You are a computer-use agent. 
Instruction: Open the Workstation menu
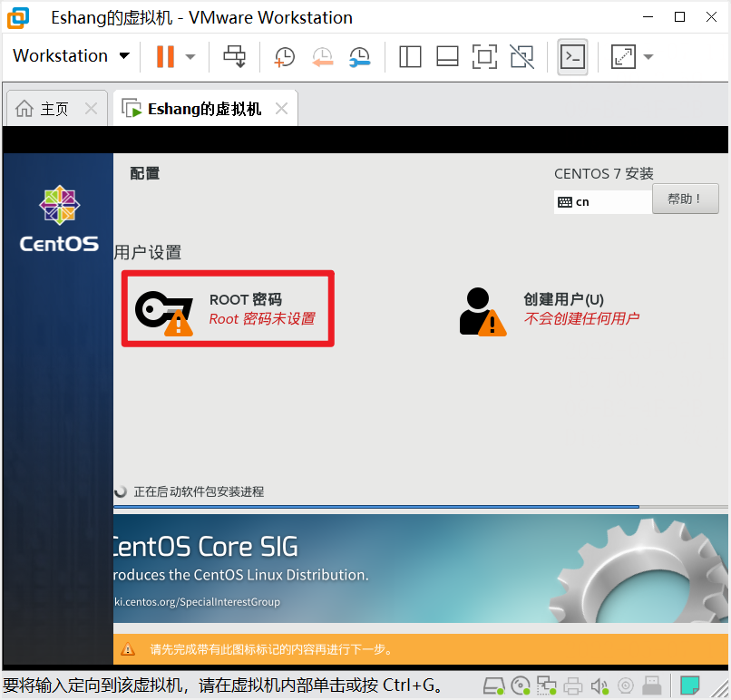[71, 56]
